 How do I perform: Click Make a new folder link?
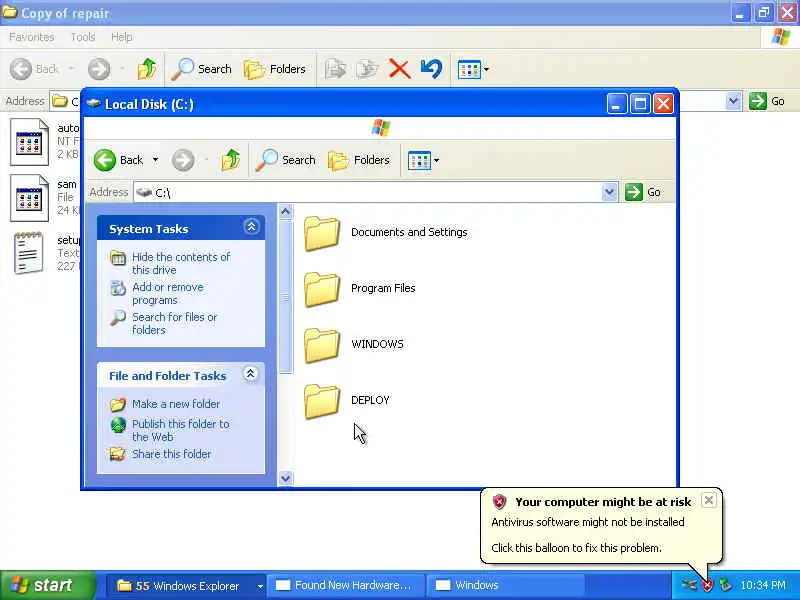[176, 404]
